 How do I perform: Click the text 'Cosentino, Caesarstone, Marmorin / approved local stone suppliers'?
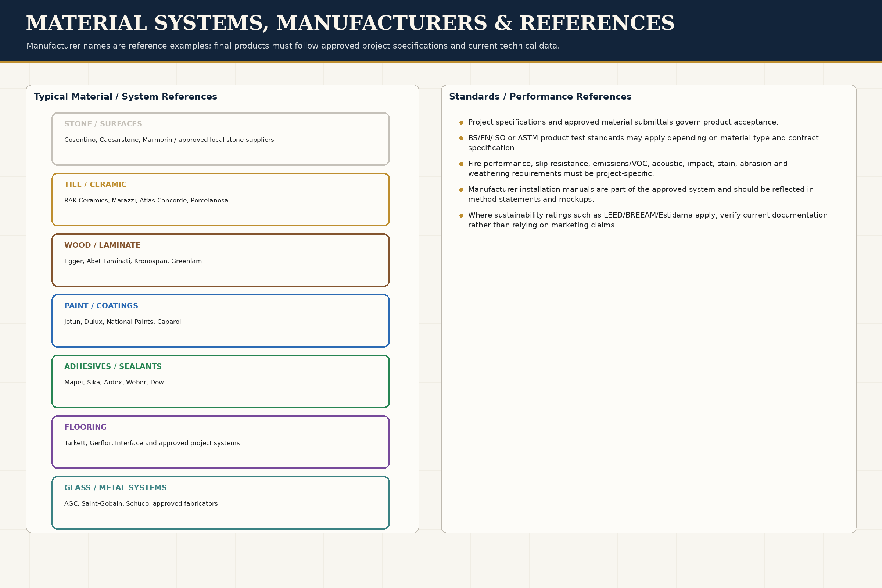click(169, 140)
